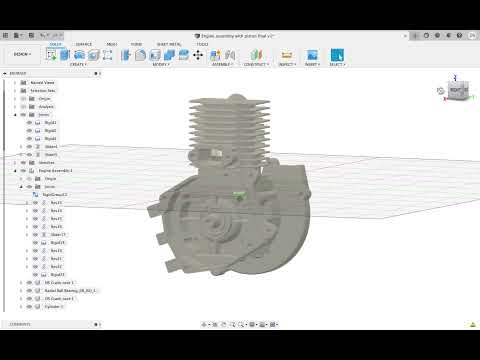The width and height of the screenshot is (480, 360).
Task: Click the Offset Plane construct icon
Action: (256, 55)
